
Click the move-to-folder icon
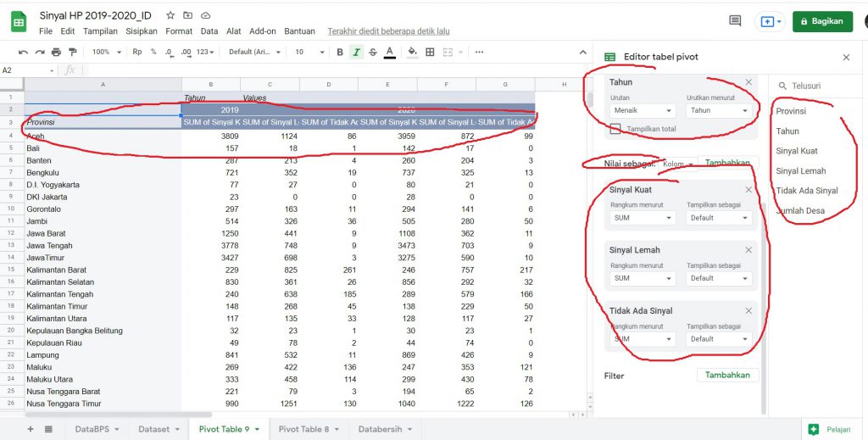[x=188, y=15]
